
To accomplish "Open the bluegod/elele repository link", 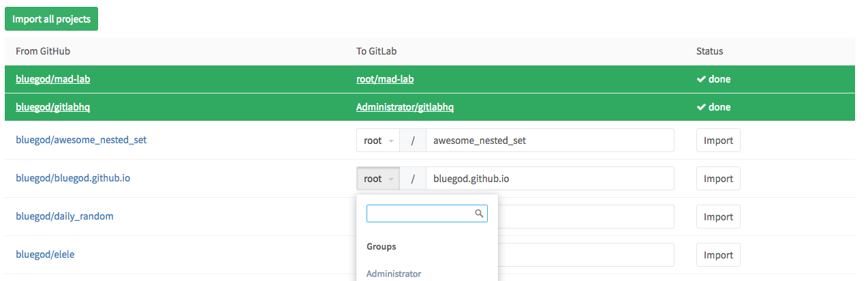I will point(45,254).
